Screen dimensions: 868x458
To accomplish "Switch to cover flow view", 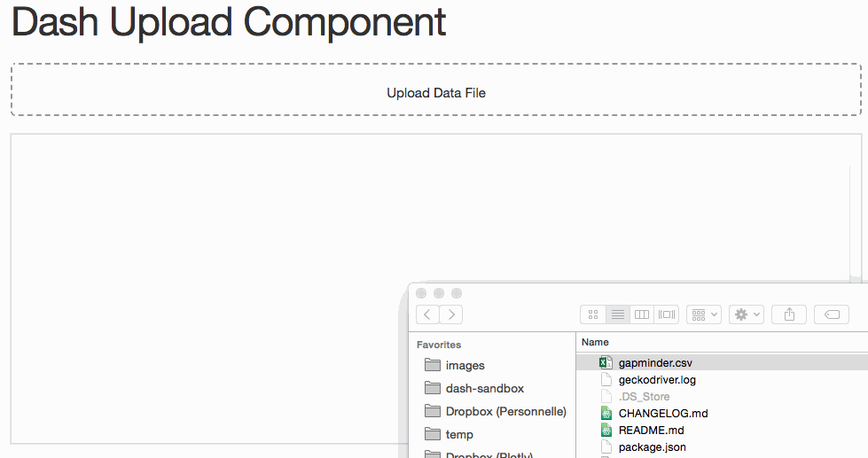I will [666, 314].
